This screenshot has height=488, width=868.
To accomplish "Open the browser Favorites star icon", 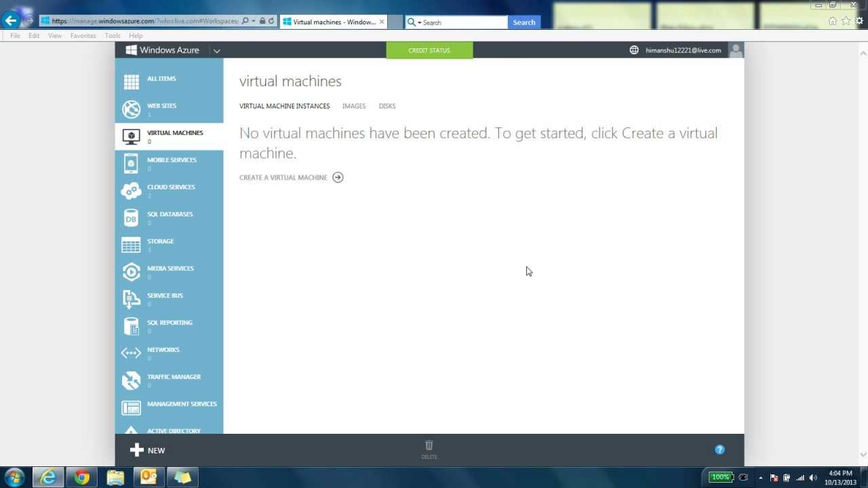I will pos(846,21).
